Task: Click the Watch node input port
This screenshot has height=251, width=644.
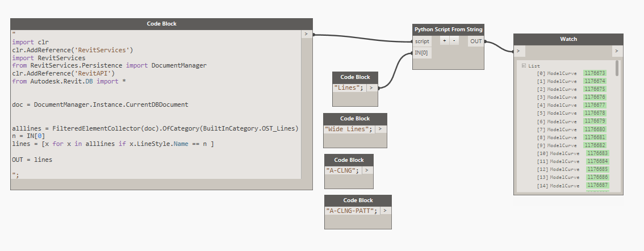Action: pyautogui.click(x=520, y=51)
